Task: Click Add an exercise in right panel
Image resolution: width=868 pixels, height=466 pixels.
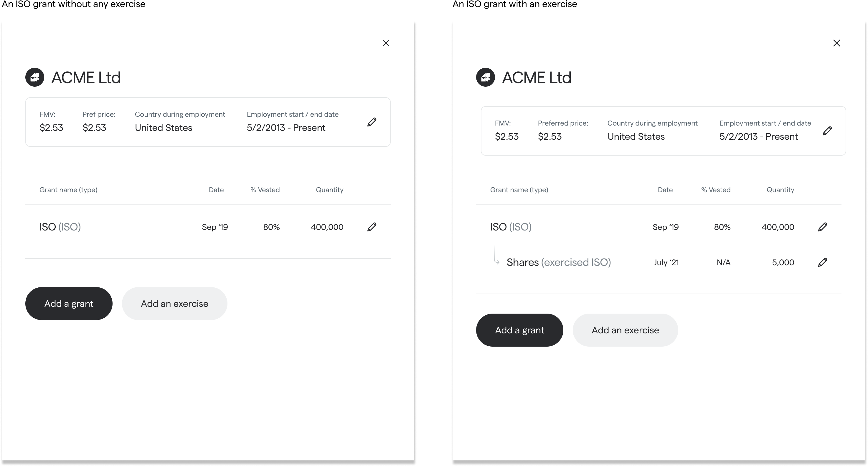Action: click(625, 330)
